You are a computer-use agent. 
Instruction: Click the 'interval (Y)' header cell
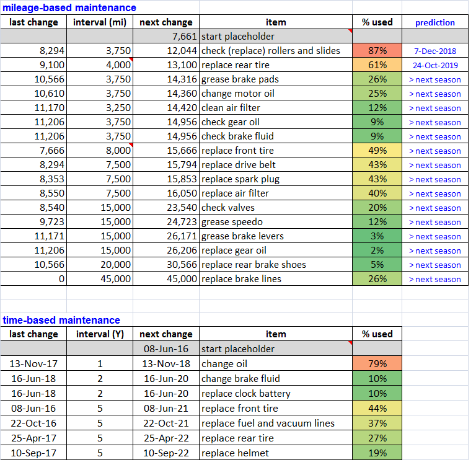[100, 334]
